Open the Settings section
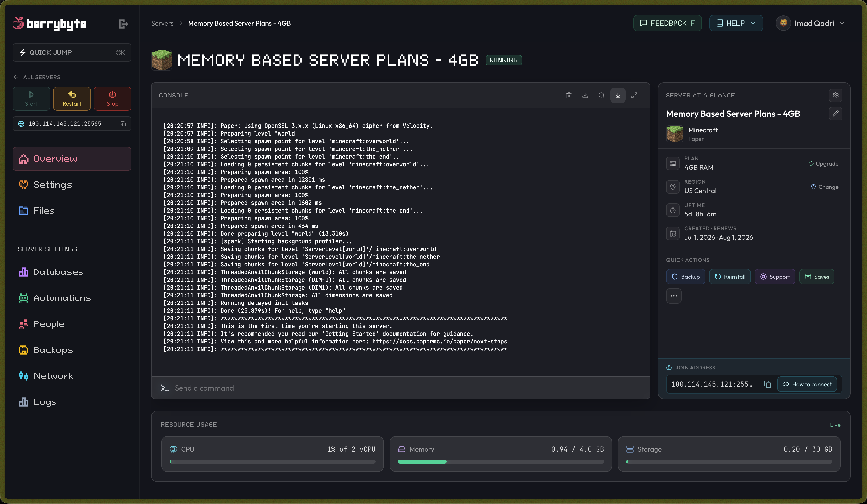The height and width of the screenshot is (504, 867). click(72, 185)
